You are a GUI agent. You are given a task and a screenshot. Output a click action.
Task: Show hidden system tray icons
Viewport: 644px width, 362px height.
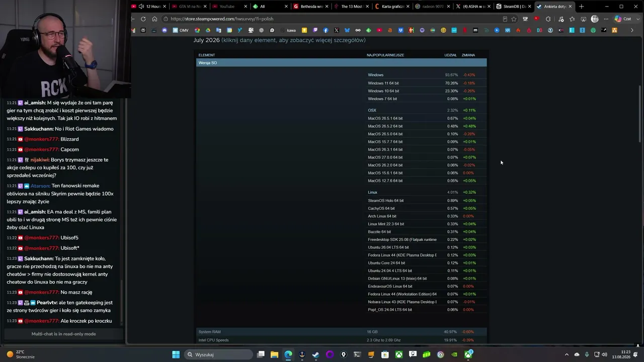(567, 354)
